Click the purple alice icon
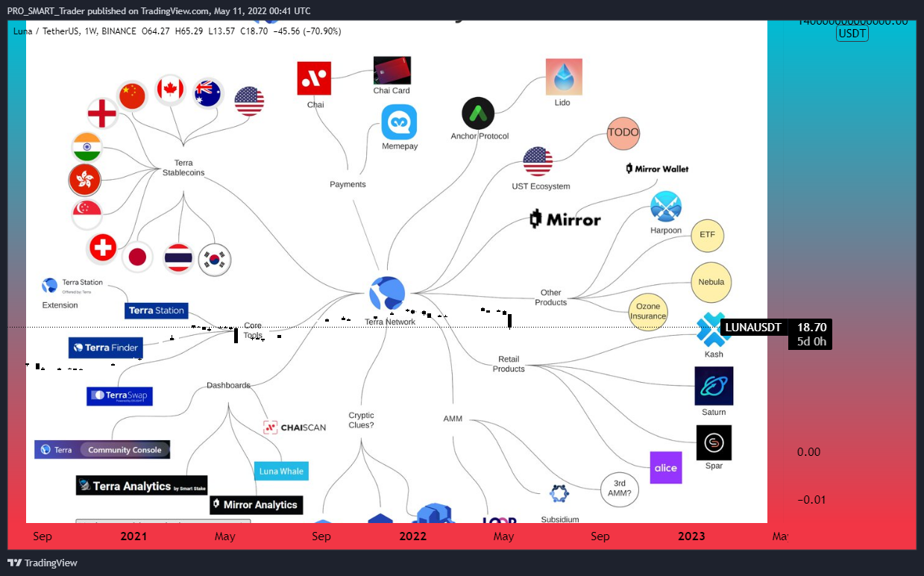924x576 pixels. point(666,468)
